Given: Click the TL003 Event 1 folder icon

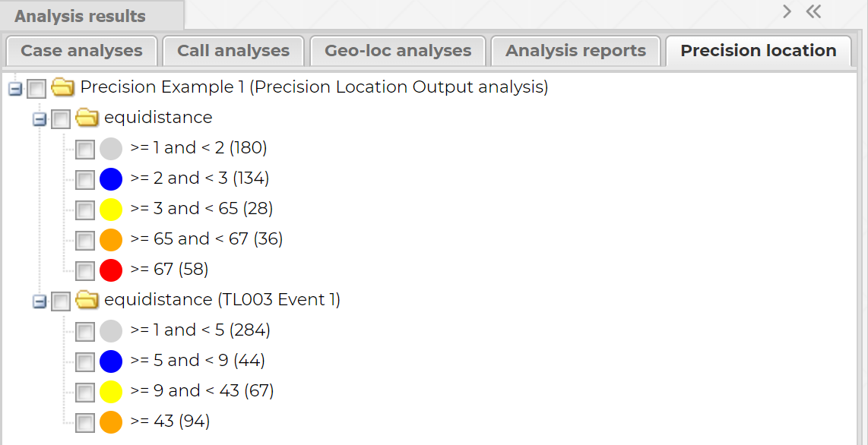Looking at the screenshot, I should pyautogui.click(x=87, y=301).
